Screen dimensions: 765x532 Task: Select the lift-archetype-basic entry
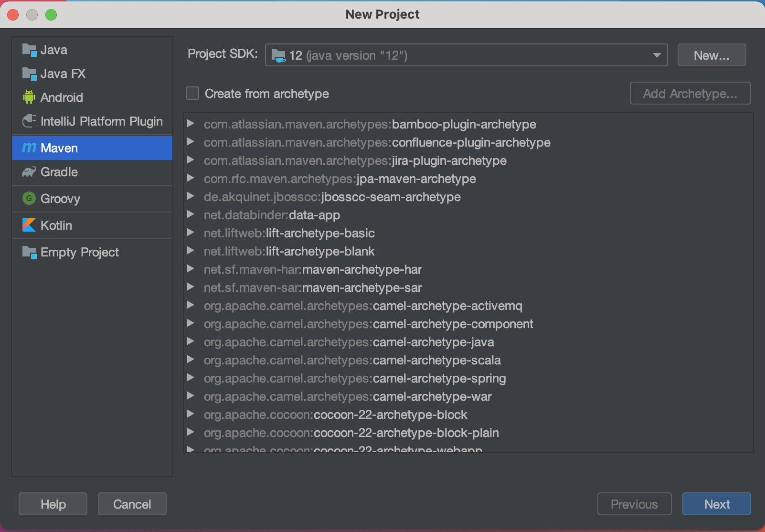[x=289, y=233]
